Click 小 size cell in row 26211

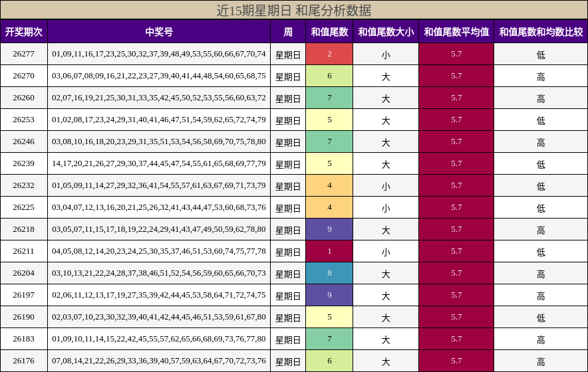click(x=386, y=251)
